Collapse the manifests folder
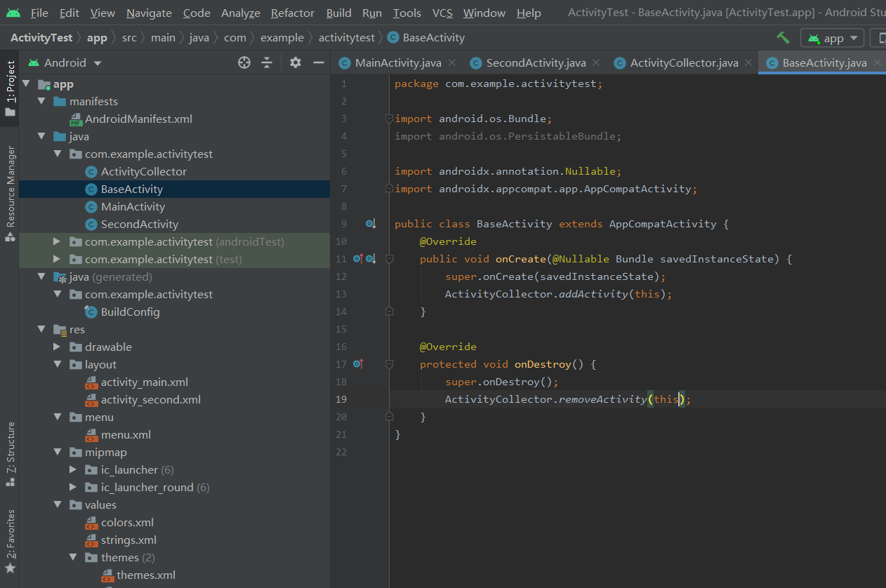886x588 pixels. pyautogui.click(x=41, y=102)
